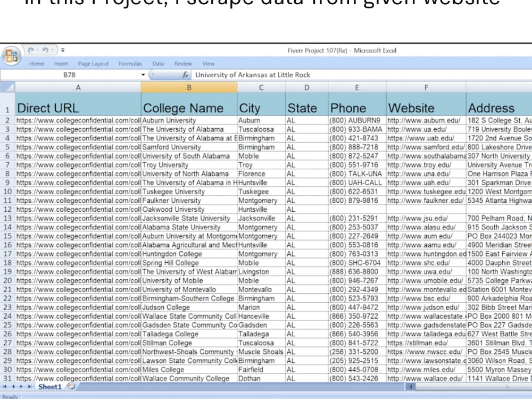This screenshot has width=532, height=399.
Task: Select column C header
Action: click(x=261, y=88)
